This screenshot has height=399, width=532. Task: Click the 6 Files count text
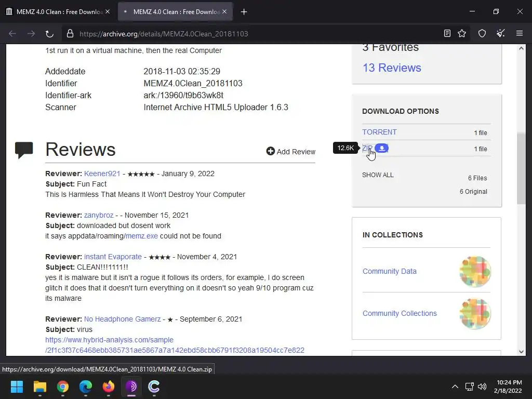coord(477,178)
